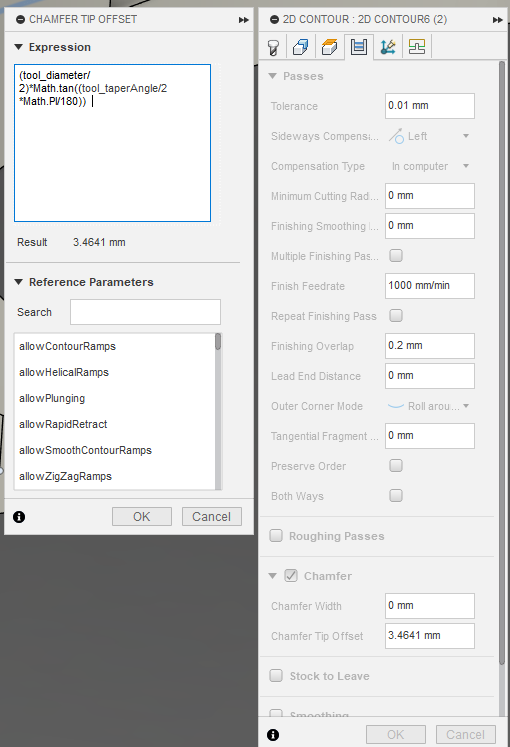Edit the Chamfer Tip Offset field
This screenshot has width=510, height=747.
click(430, 636)
